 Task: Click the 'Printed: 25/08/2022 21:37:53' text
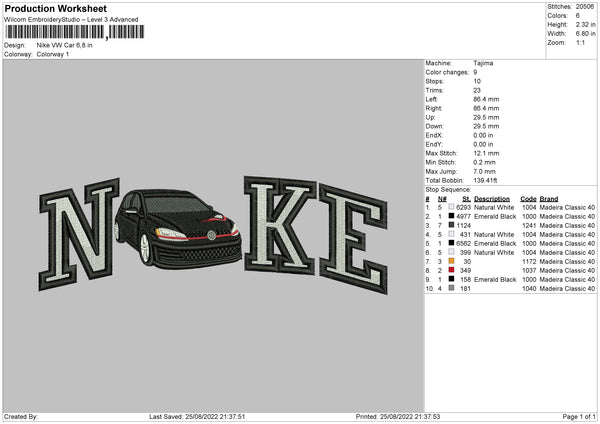(x=398, y=417)
